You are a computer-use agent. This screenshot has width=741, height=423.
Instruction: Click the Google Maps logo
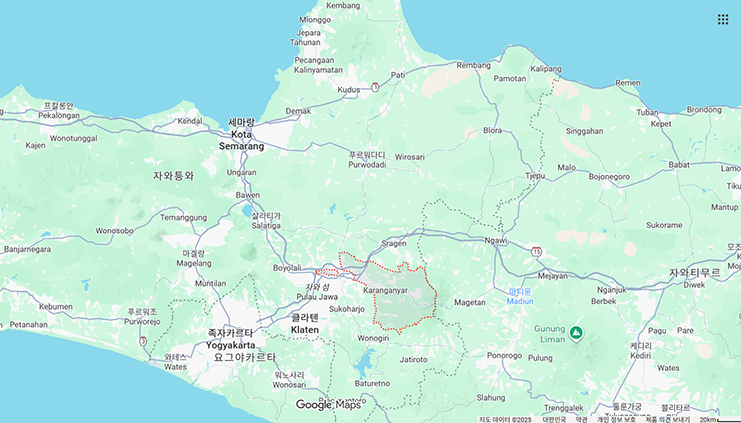328,405
